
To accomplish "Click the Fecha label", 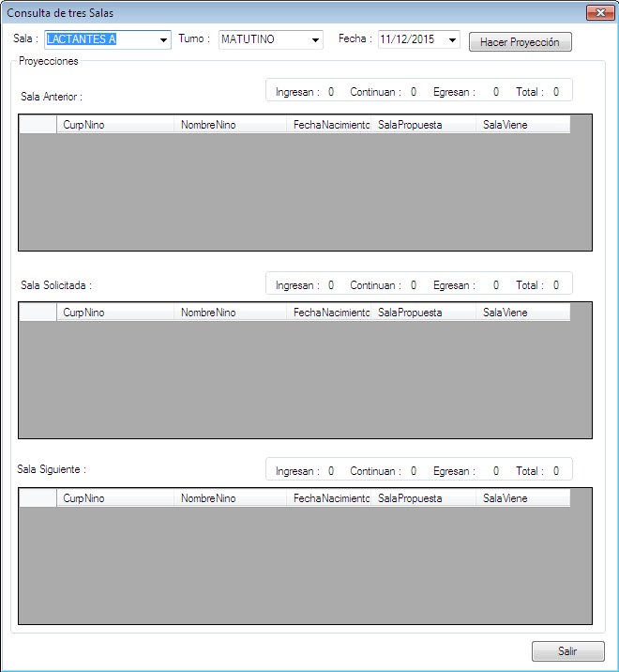I will 355,38.
